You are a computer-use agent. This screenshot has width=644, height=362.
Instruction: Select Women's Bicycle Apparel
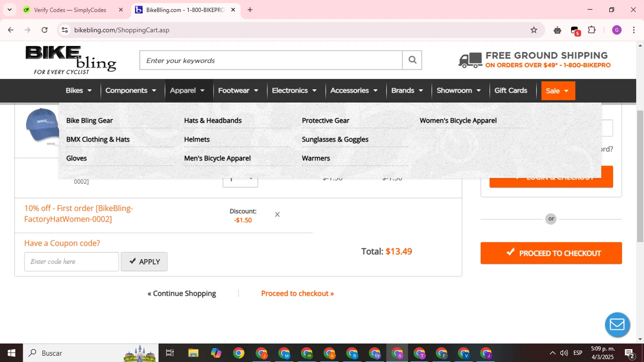pos(458,121)
